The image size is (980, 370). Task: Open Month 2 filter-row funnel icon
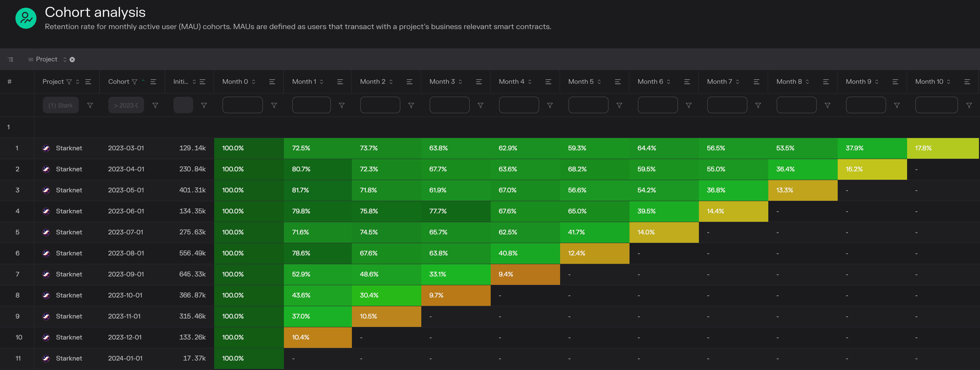point(411,105)
